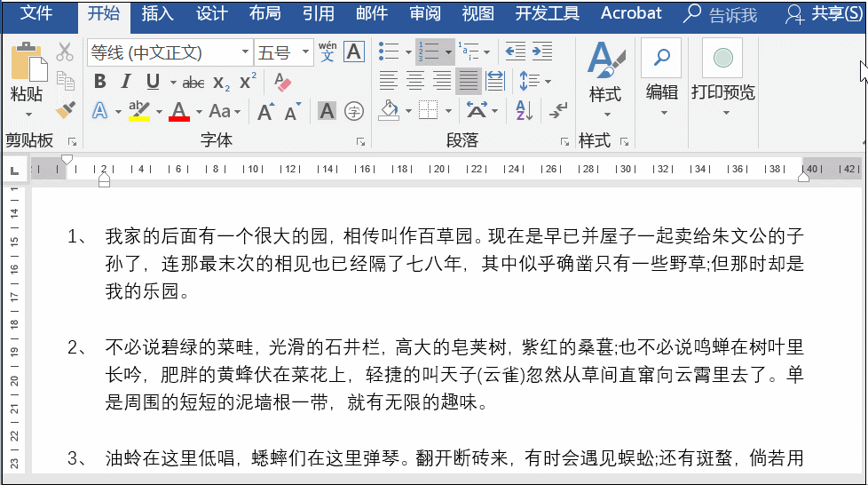Click the ruler tab selector
This screenshot has width=868, height=485.
14,171
